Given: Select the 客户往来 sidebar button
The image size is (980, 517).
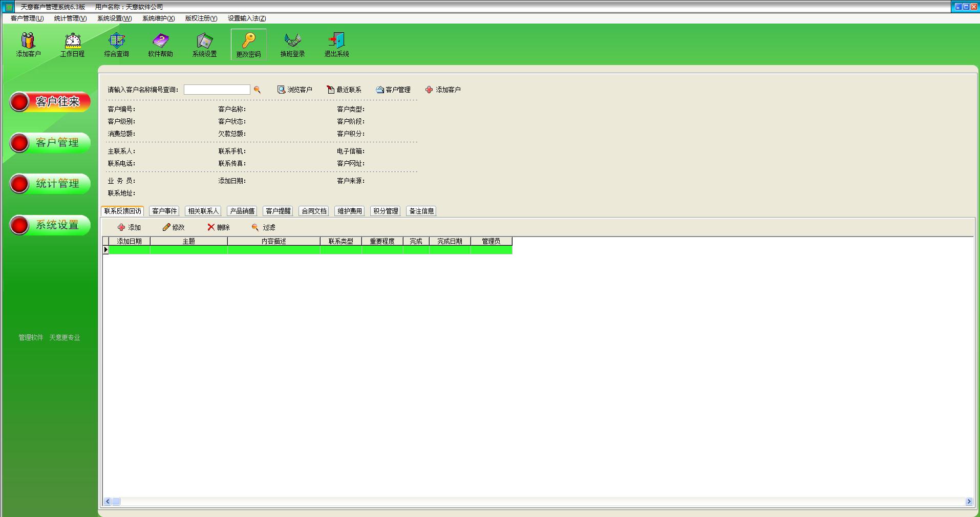Looking at the screenshot, I should click(x=50, y=102).
